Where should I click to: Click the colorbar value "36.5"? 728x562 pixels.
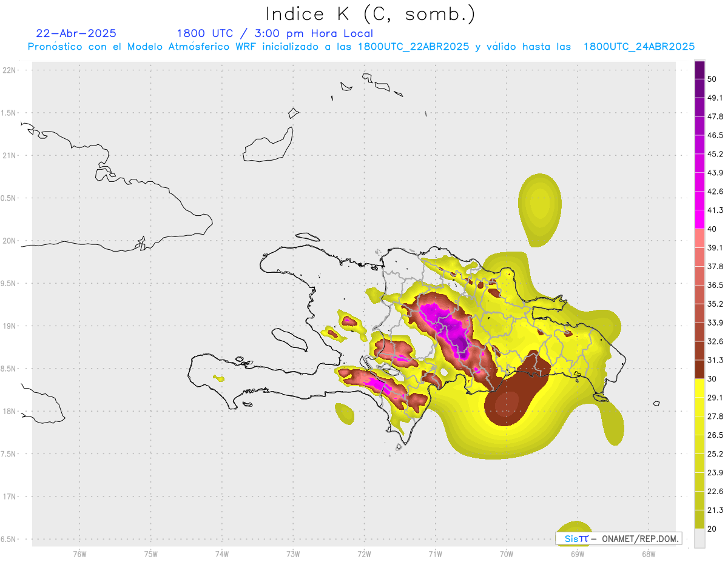(715, 285)
